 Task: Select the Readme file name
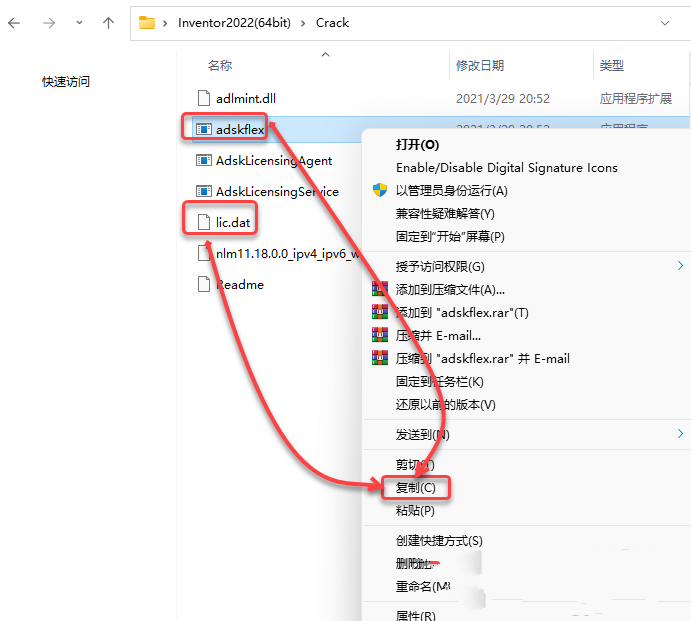(240, 284)
